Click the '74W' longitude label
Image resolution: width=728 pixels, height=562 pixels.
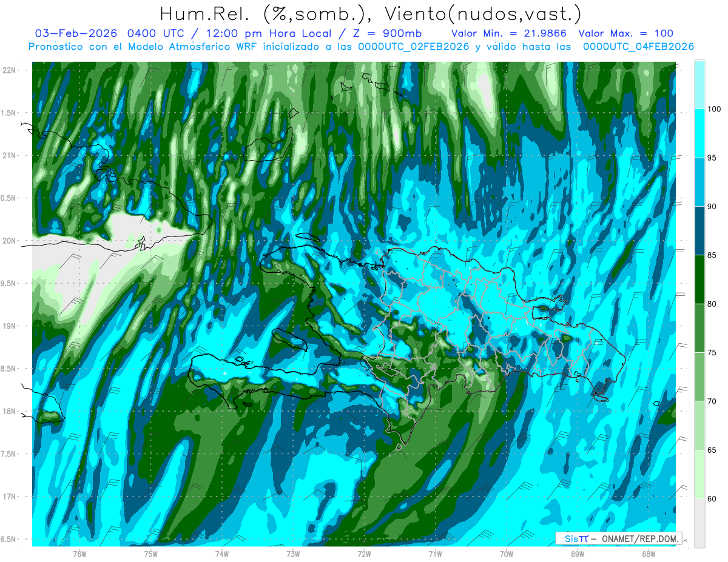222,554
